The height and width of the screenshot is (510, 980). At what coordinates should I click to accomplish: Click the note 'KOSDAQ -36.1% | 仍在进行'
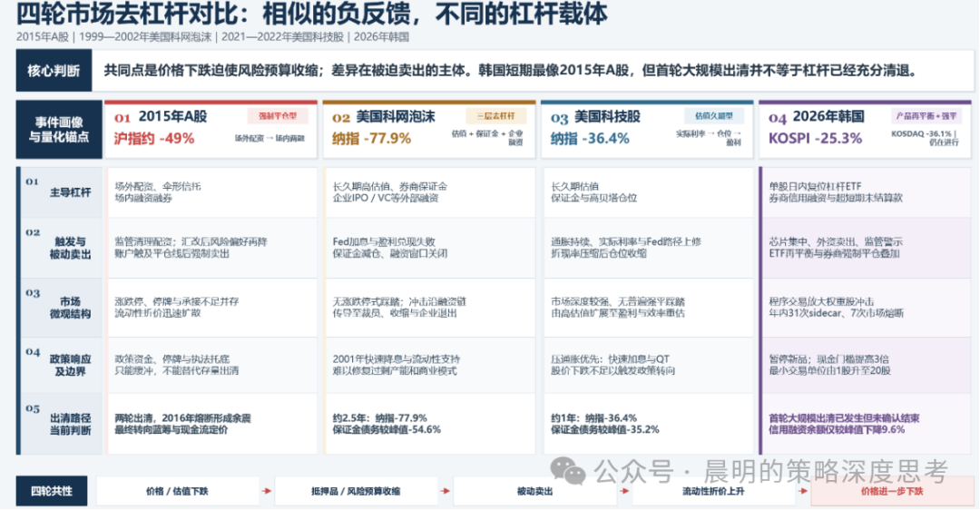[926, 138]
